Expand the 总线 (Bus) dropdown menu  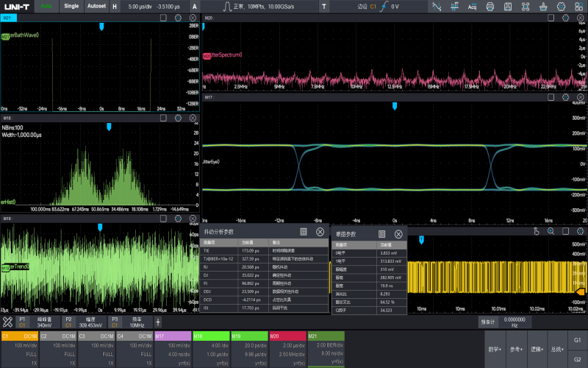pos(557,349)
